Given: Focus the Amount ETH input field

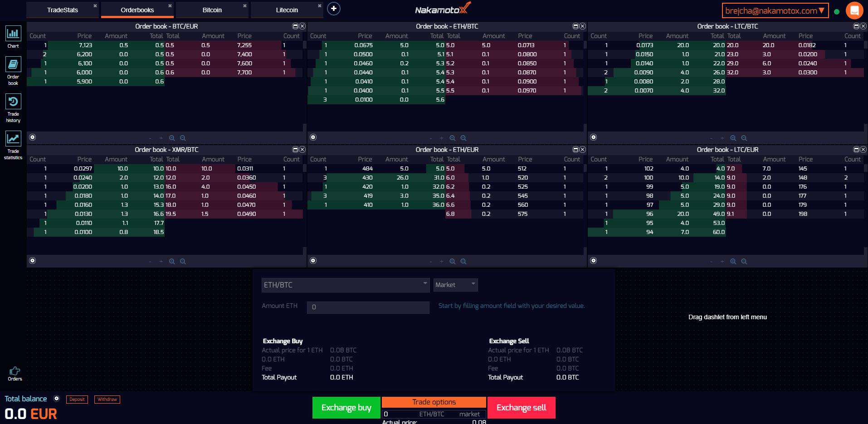Looking at the screenshot, I should 368,307.
